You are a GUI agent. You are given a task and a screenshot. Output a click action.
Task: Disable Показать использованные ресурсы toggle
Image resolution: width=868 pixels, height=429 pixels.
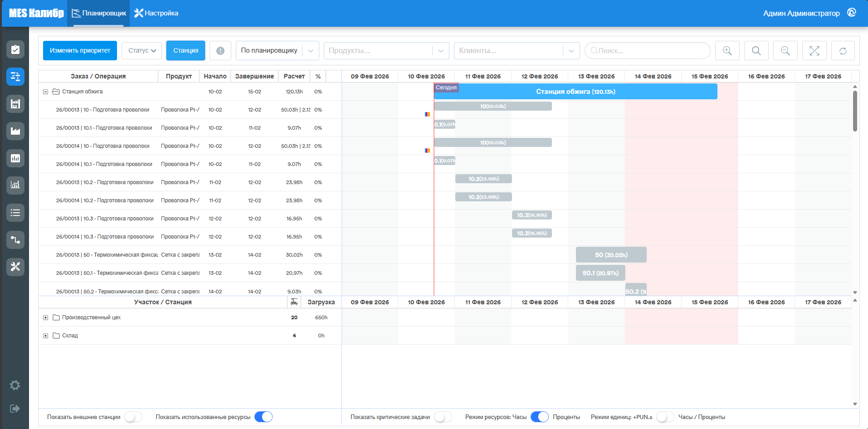click(x=263, y=417)
